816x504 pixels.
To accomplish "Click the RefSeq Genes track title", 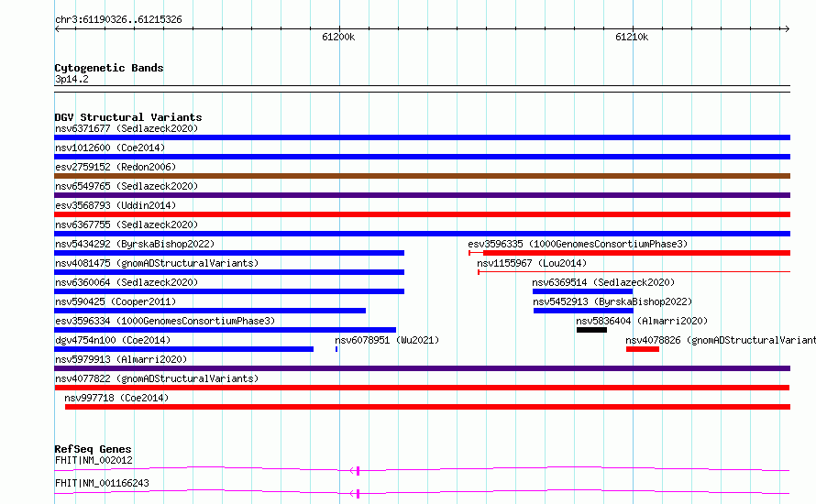I will (x=93, y=449).
